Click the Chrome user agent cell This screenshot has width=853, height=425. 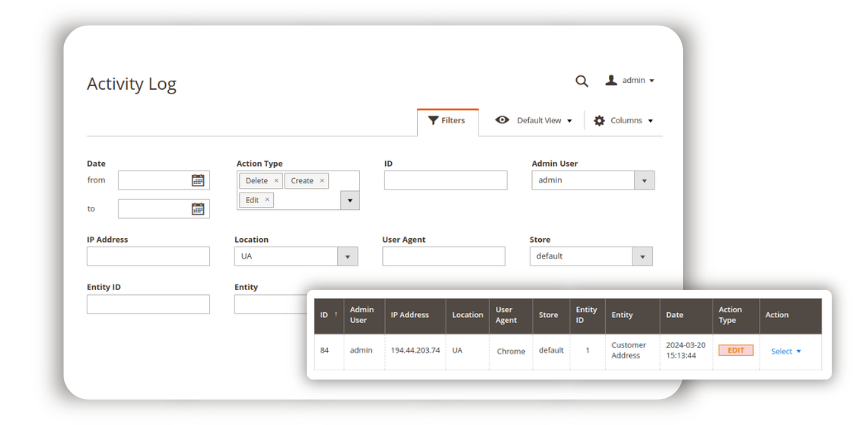coord(511,352)
